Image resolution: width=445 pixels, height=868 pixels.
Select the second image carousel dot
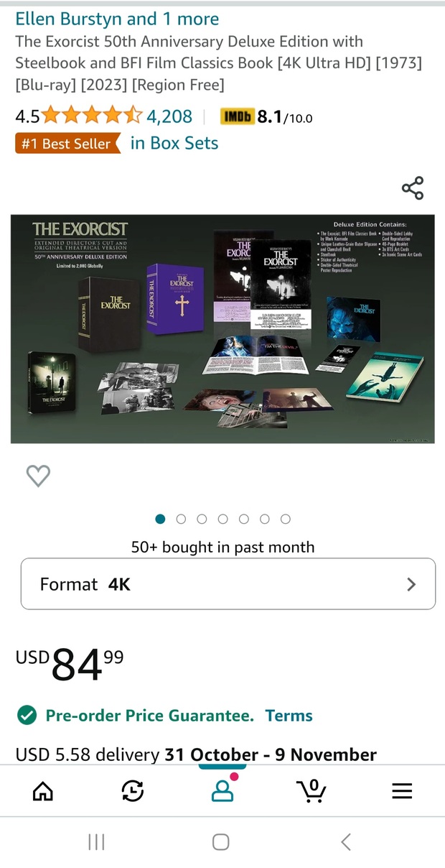click(181, 519)
